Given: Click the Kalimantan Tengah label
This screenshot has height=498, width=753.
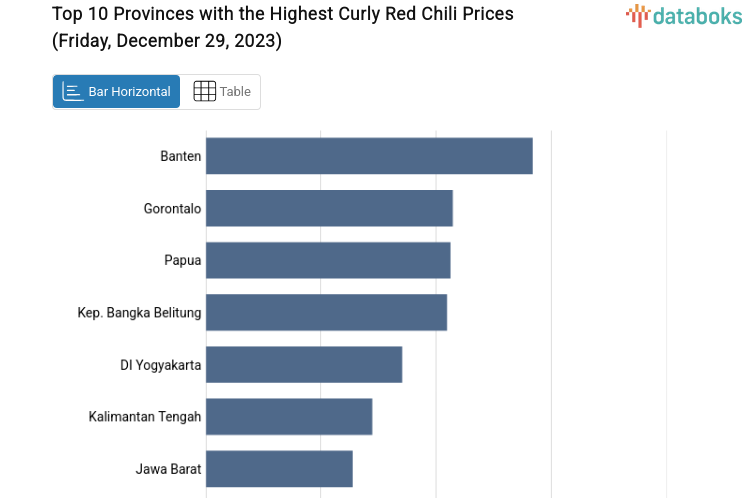Looking at the screenshot, I should [x=145, y=416].
